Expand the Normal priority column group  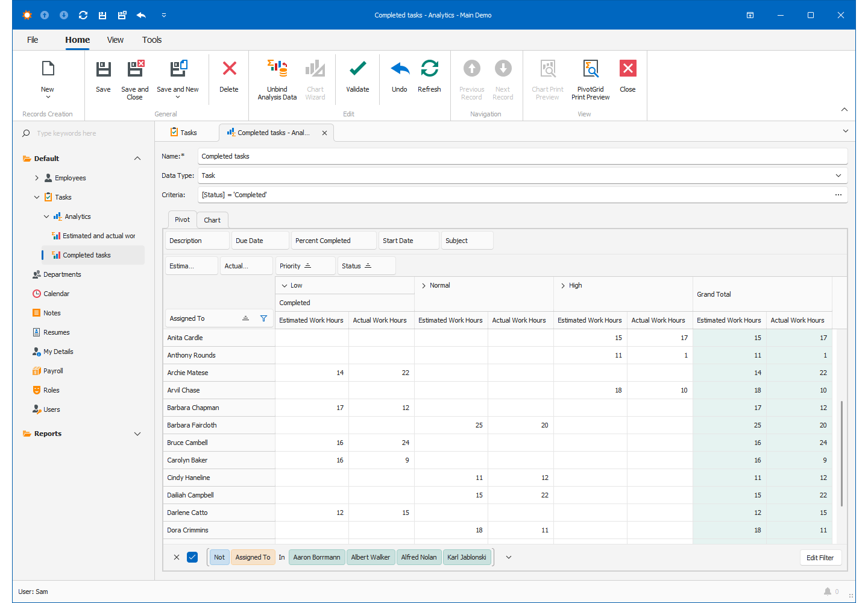(424, 286)
